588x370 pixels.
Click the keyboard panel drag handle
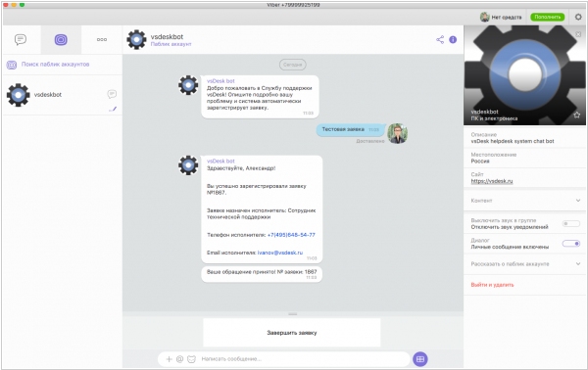click(x=292, y=314)
